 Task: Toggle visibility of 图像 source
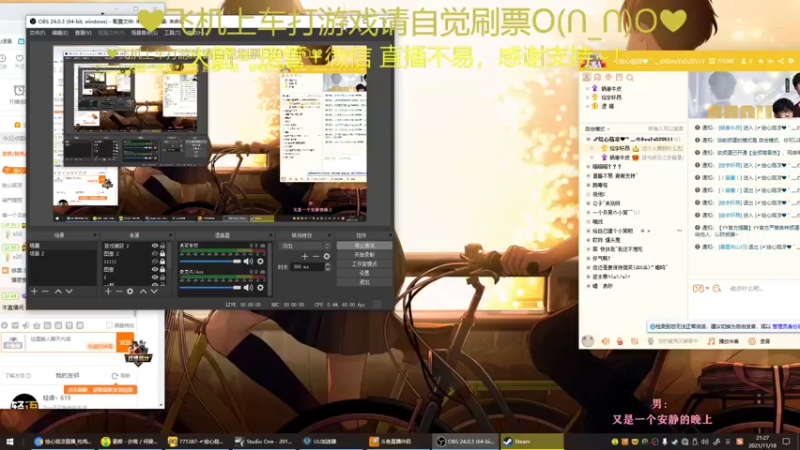pos(155,269)
